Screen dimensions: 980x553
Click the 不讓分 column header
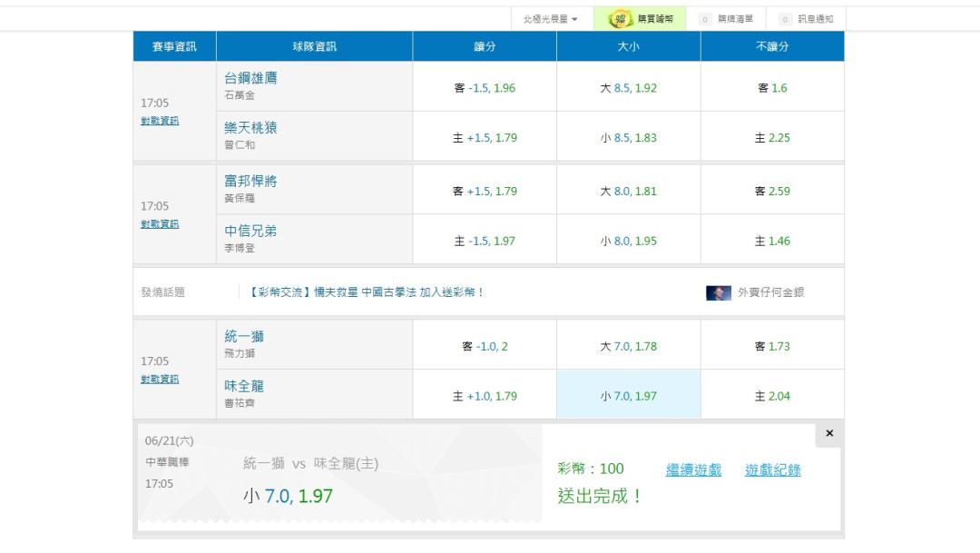772,46
